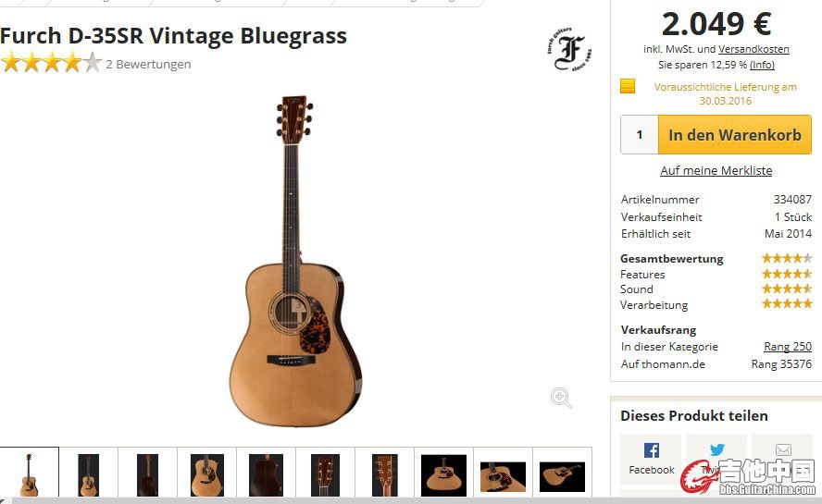Select the guitar back body thumbnail
Screen dimensions: 822x504
pos(266,473)
